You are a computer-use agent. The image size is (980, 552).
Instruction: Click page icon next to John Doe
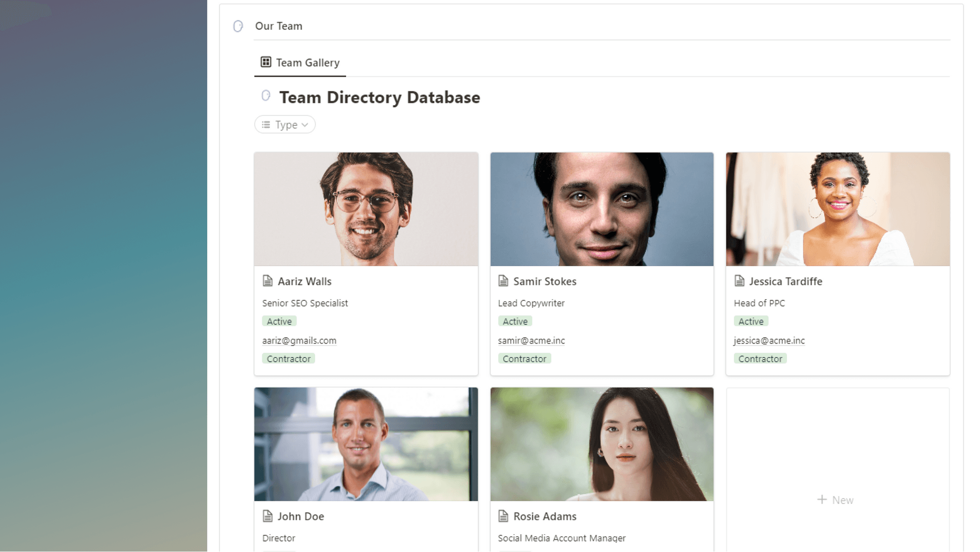tap(268, 516)
